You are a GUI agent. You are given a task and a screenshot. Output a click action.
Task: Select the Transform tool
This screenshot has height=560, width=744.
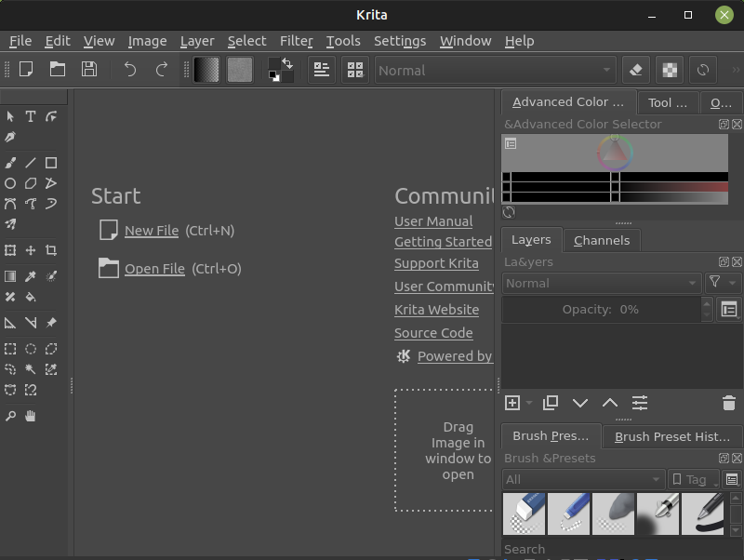[x=10, y=250]
